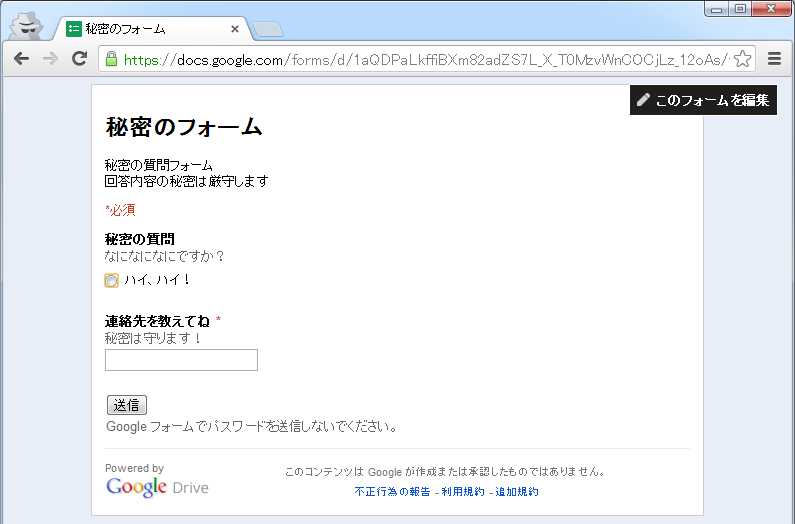The image size is (795, 524).
Task: Click the Google Drive logo
Action: [x=157, y=487]
